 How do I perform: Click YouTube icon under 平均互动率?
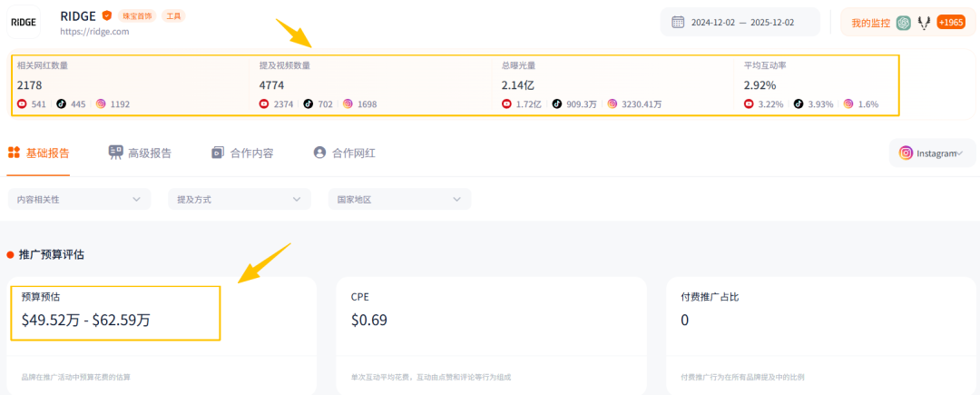click(x=749, y=104)
